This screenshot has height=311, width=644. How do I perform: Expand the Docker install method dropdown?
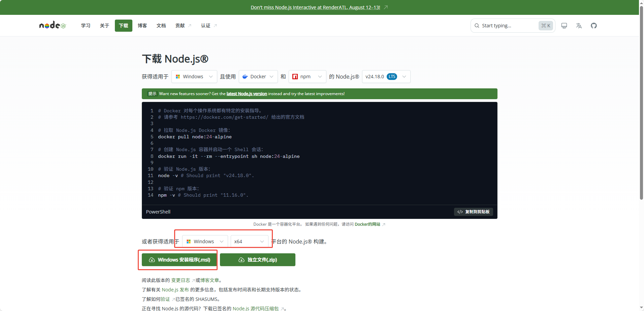point(258,77)
